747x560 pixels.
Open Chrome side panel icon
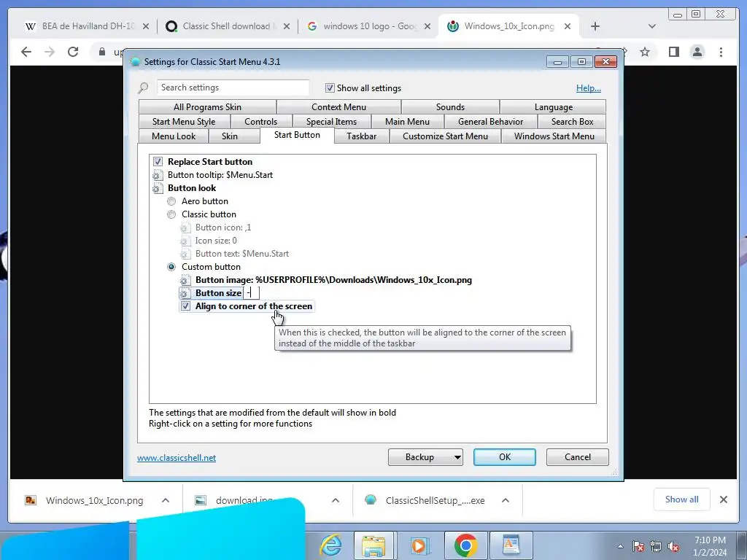point(673,52)
